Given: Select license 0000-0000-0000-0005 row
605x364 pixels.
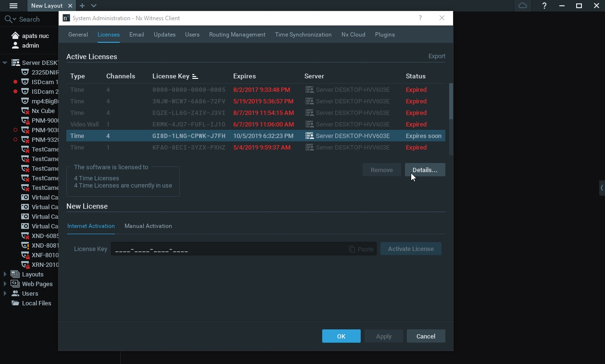Looking at the screenshot, I should [x=256, y=89].
